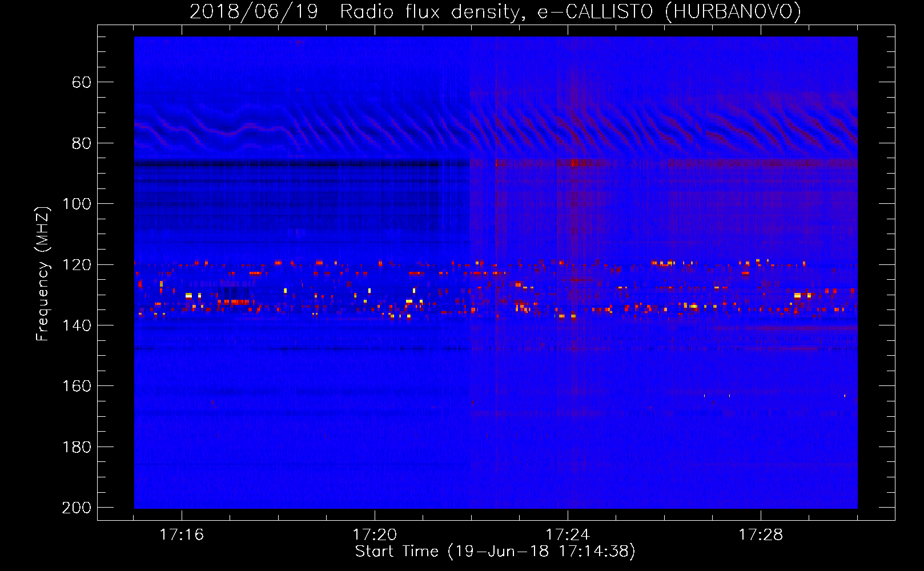Screen dimensions: 924x571
Task: Click the station name '(HURBANOVO)' in the title
Action: pos(733,11)
